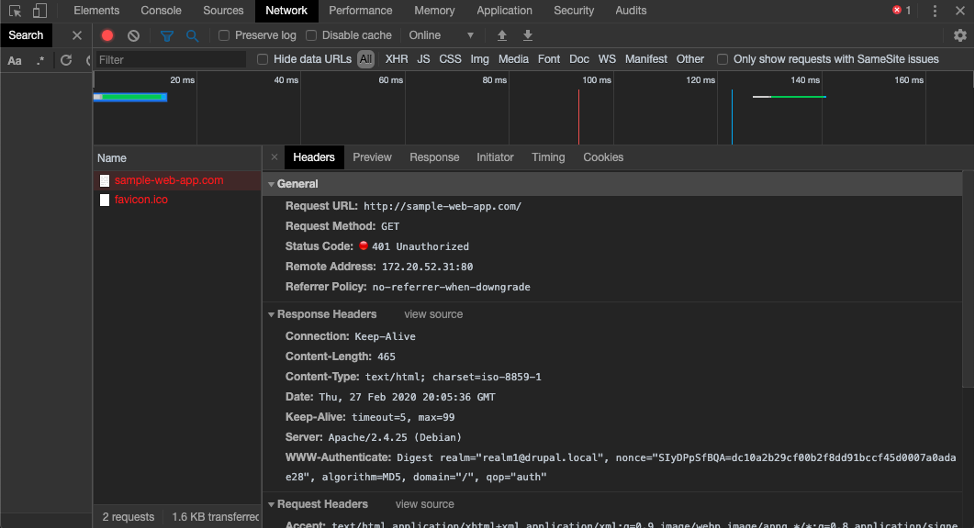This screenshot has height=528, width=975.
Task: Open the Cookies tab of the request
Action: pos(603,157)
